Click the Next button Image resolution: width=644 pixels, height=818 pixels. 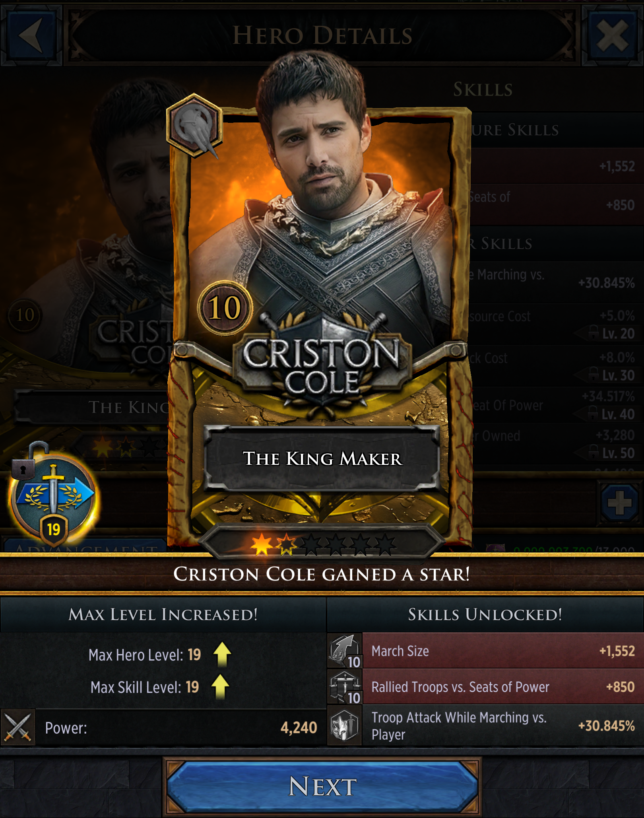(322, 787)
